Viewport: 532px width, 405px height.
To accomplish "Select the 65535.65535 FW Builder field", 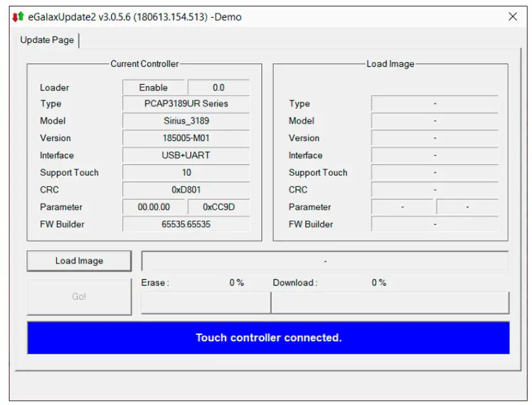I will click(185, 224).
